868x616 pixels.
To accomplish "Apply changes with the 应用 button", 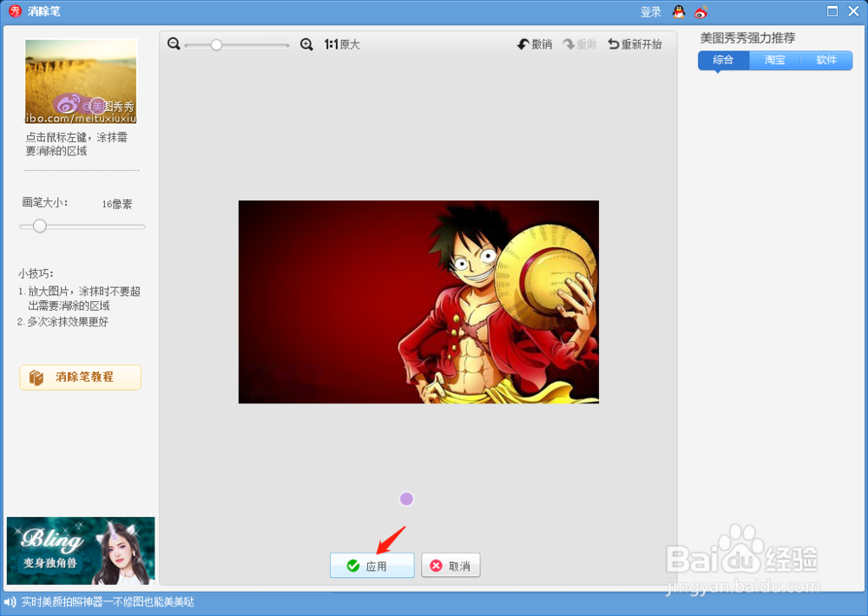I will point(372,565).
